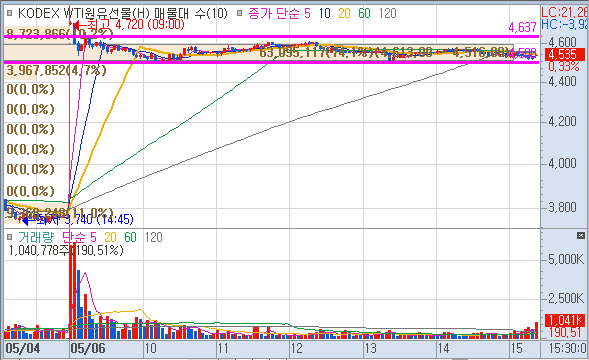Select the volume 60-period average legend
589x360 pixels.
(x=130, y=237)
